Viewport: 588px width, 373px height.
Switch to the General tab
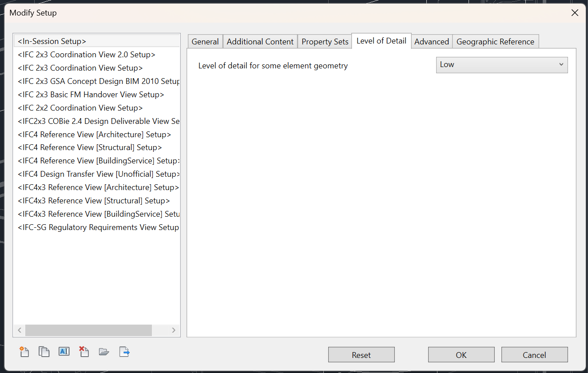pos(205,42)
